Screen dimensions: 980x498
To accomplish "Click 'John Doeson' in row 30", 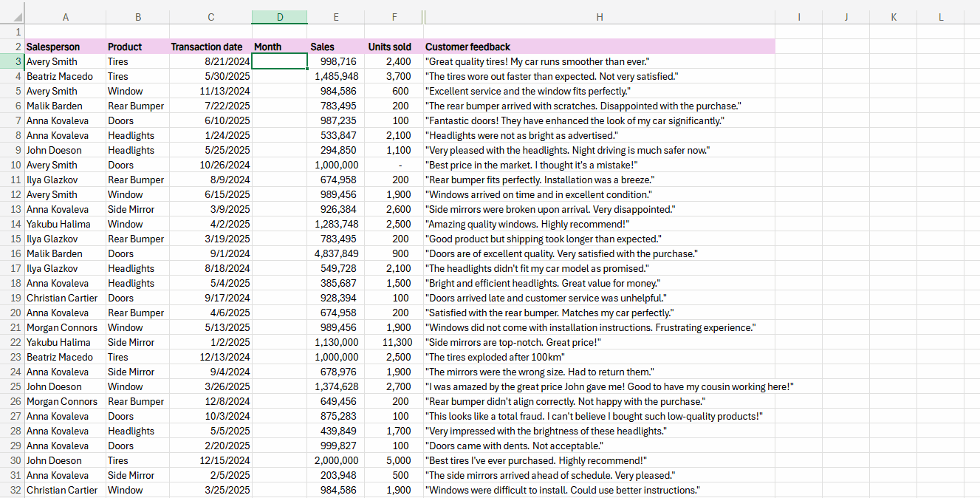I will pos(66,460).
